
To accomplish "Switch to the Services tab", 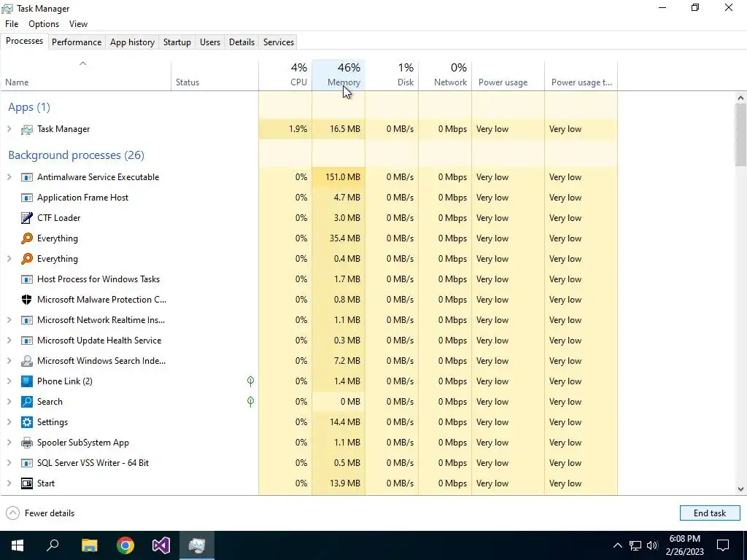I will click(x=279, y=42).
